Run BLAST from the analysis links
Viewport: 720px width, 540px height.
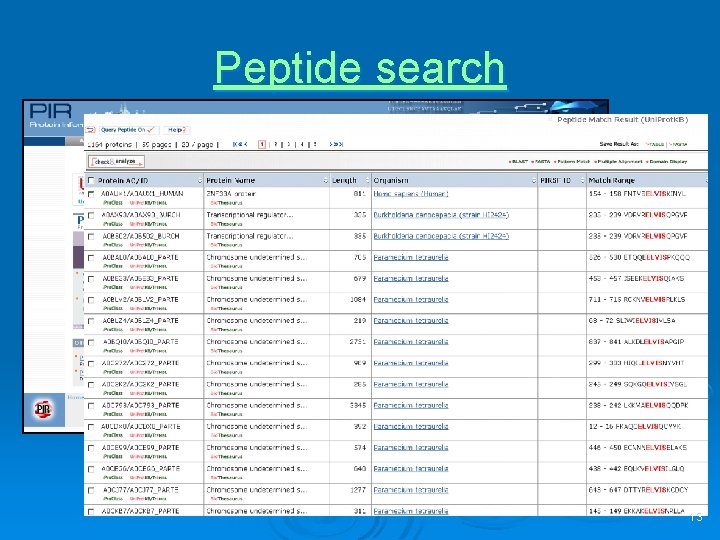[519, 162]
